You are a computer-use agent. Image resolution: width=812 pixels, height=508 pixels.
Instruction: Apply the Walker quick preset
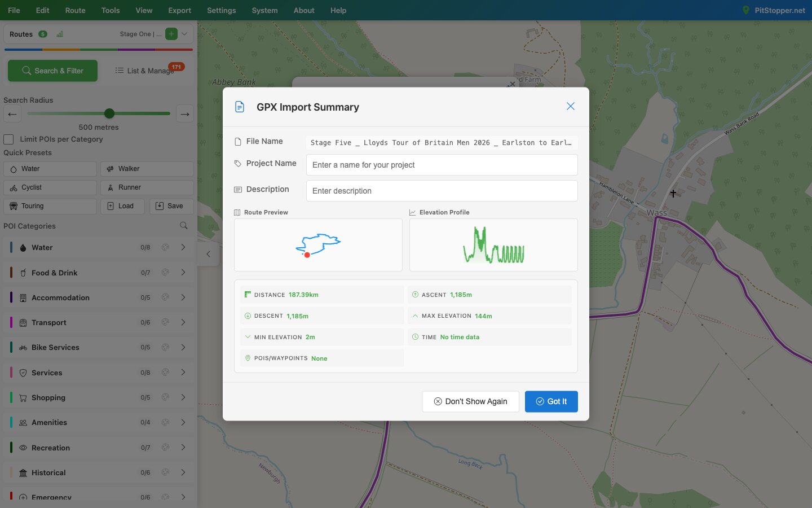pyautogui.click(x=147, y=169)
